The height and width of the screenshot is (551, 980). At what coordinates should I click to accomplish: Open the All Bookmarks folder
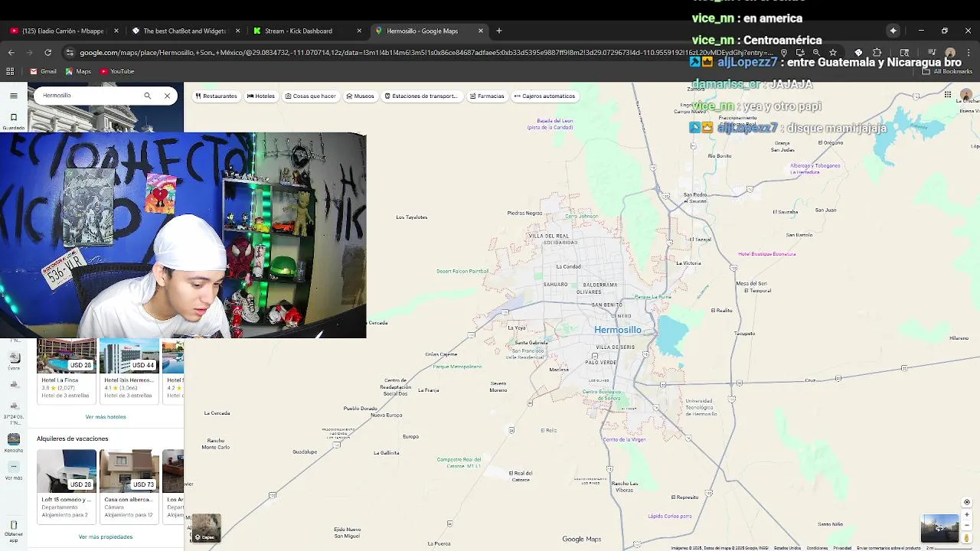(x=948, y=71)
